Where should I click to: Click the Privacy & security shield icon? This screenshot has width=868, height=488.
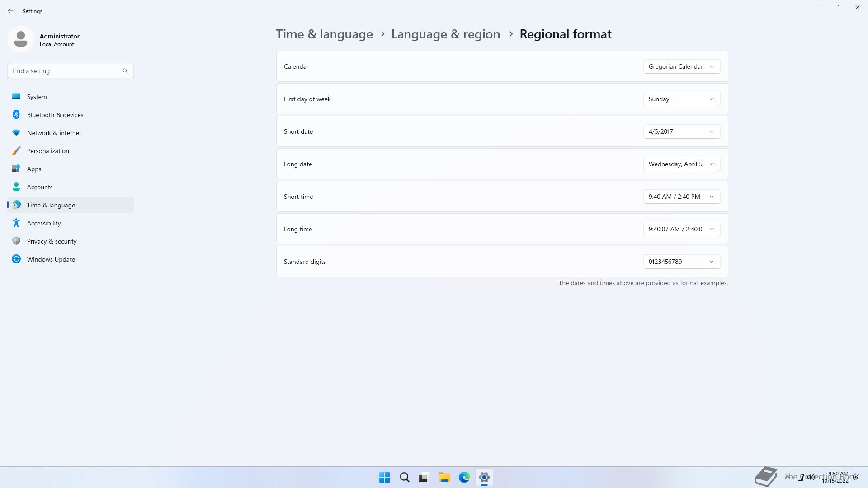tap(16, 241)
